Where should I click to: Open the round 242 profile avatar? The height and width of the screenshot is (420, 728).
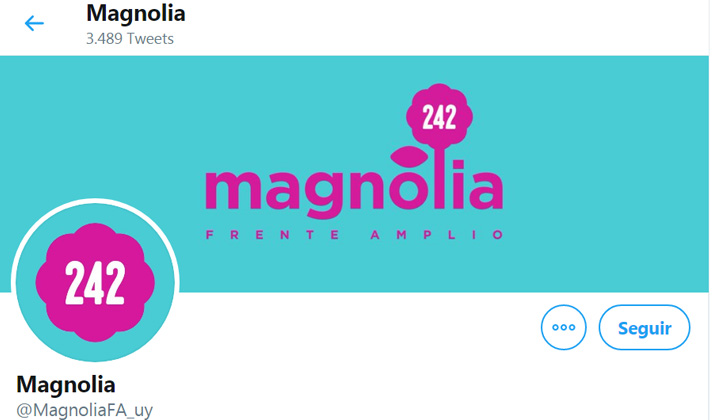(x=95, y=282)
